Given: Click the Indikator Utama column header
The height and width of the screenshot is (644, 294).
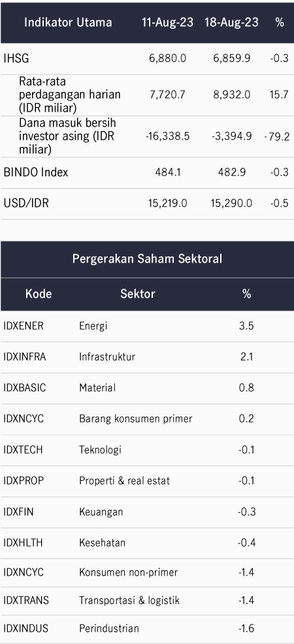Looking at the screenshot, I should tap(68, 23).
